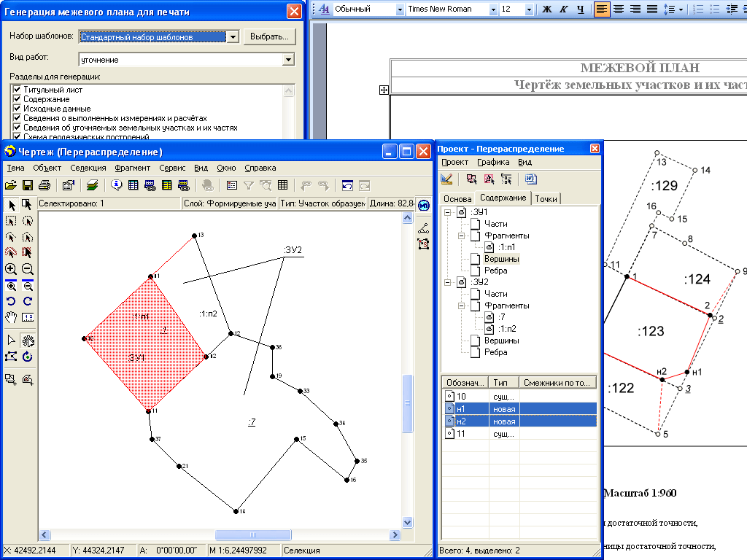Click the layers stack icon in toolbar
747x560 pixels.
(x=92, y=185)
